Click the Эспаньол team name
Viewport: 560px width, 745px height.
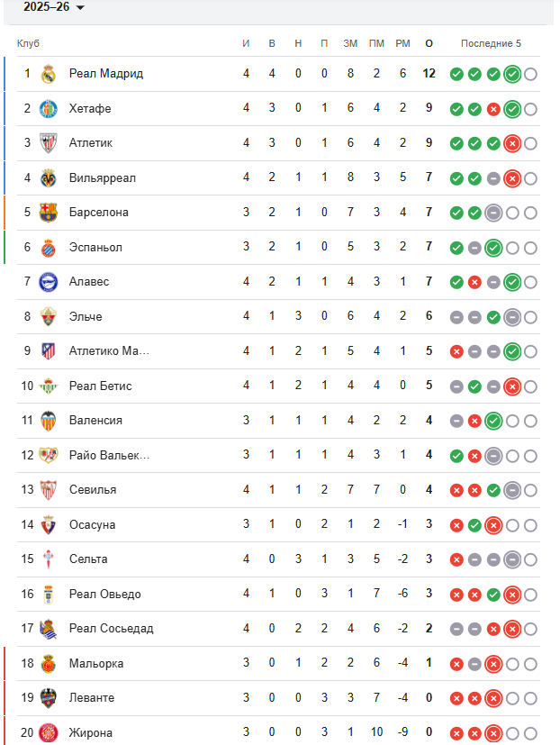[x=95, y=247]
